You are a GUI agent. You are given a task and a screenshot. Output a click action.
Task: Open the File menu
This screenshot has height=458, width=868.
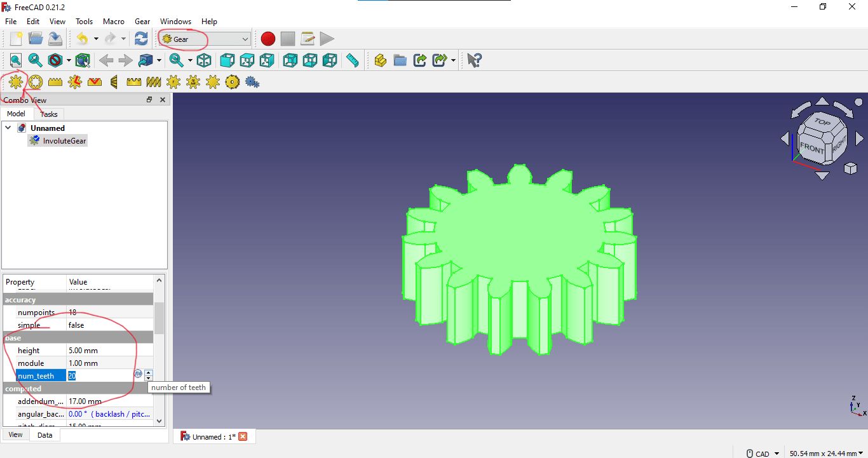pyautogui.click(x=11, y=22)
